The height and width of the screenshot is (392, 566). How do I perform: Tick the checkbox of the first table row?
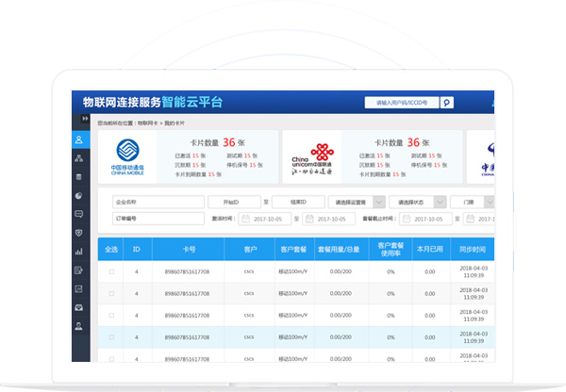(111, 271)
